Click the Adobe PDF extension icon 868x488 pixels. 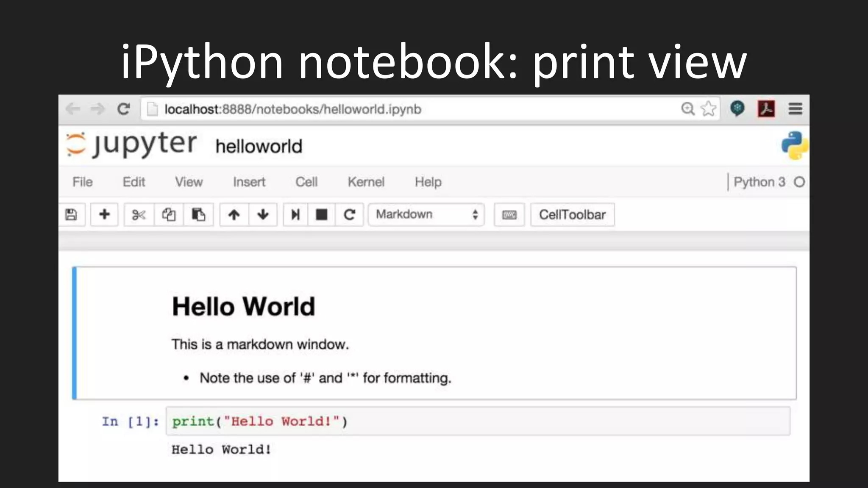click(x=766, y=109)
